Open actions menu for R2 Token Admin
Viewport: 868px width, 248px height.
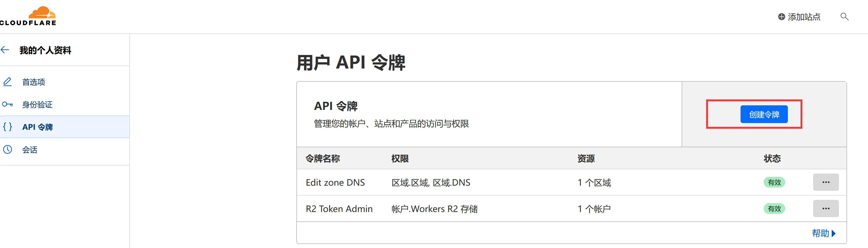[x=826, y=209]
